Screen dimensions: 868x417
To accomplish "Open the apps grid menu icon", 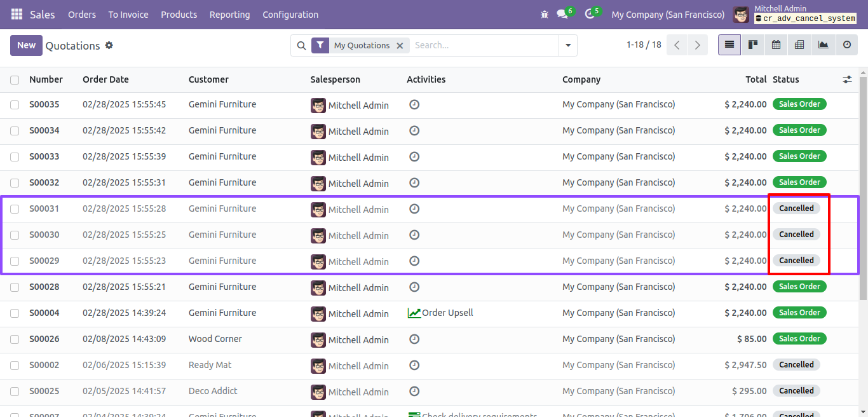I will click(x=17, y=14).
